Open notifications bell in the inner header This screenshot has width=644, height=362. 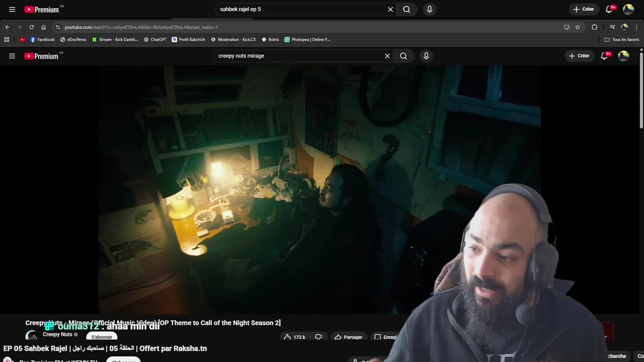605,56
